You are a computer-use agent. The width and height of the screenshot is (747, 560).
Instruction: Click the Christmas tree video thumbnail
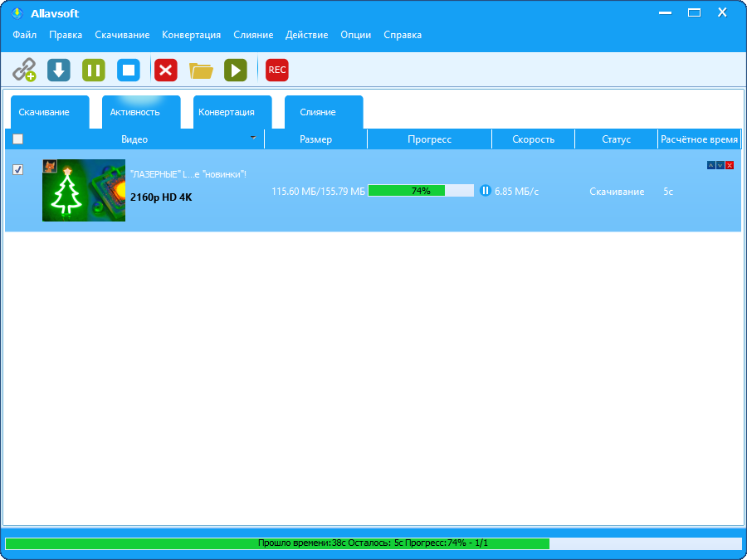[84, 191]
